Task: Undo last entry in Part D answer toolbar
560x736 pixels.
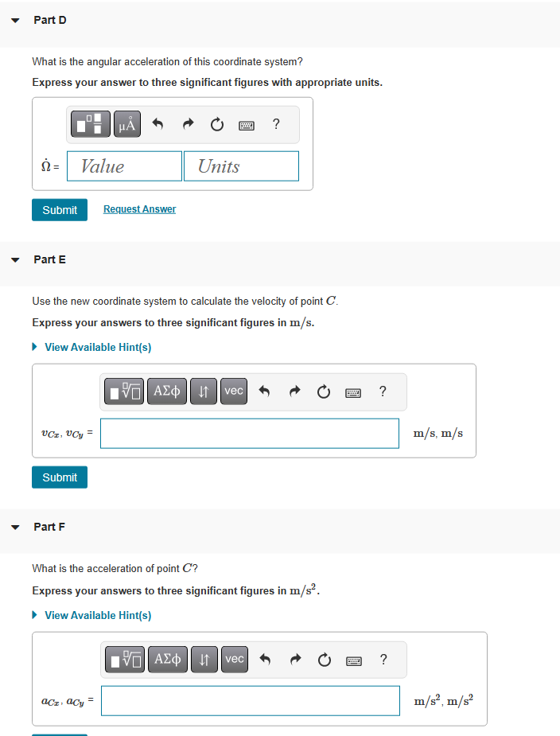Action: tap(157, 123)
